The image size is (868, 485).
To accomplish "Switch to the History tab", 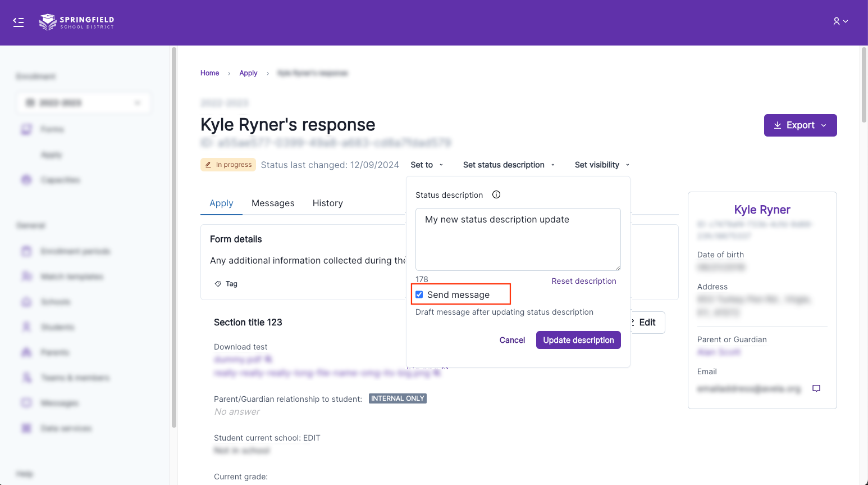I will [x=327, y=203].
